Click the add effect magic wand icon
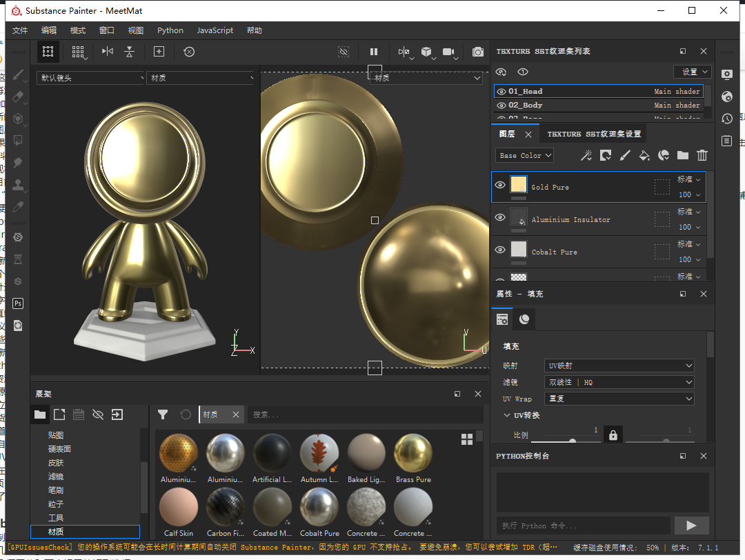 pyautogui.click(x=586, y=155)
